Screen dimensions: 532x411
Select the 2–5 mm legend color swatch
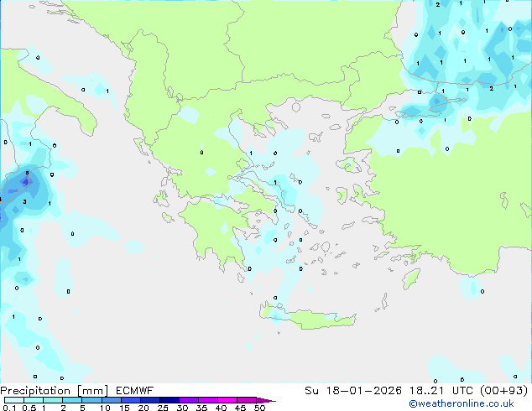[x=72, y=400]
